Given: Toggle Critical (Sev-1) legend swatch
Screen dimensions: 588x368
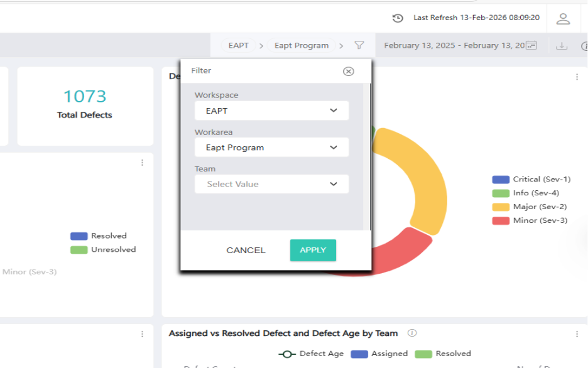Looking at the screenshot, I should click(501, 180).
